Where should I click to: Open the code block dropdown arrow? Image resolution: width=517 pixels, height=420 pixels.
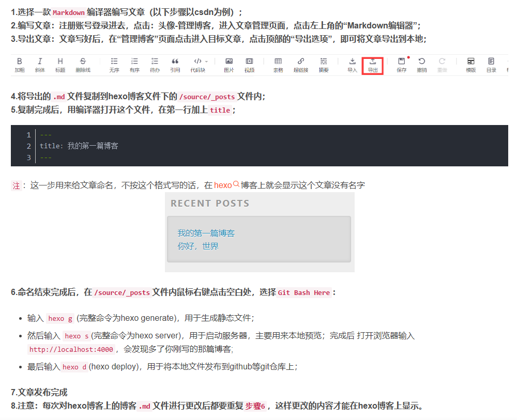click(x=206, y=61)
